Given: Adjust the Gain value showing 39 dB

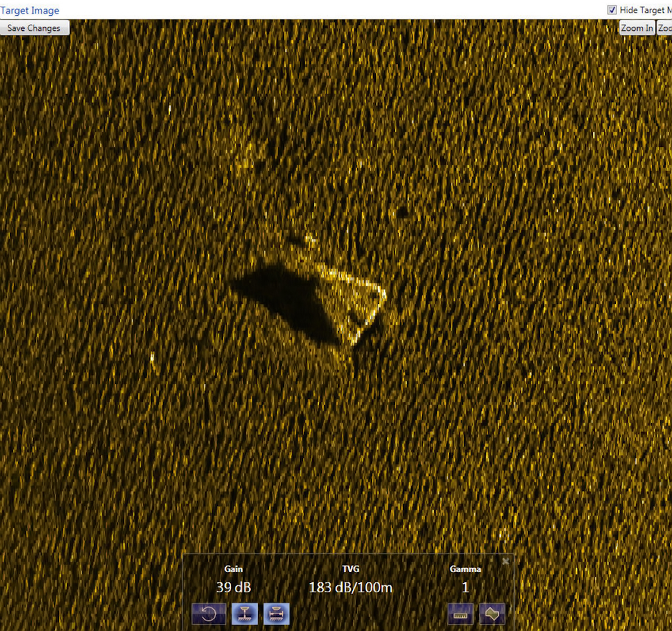Looking at the screenshot, I should pos(234,588).
